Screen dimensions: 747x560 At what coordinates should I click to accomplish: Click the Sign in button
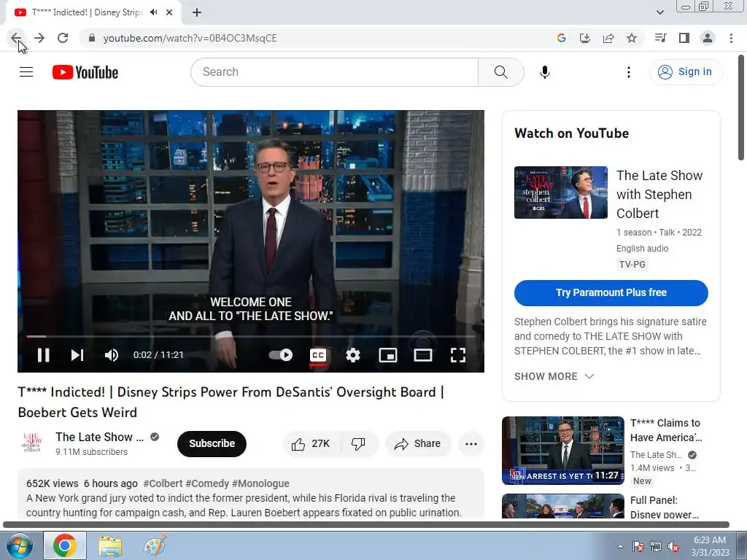[x=686, y=72]
